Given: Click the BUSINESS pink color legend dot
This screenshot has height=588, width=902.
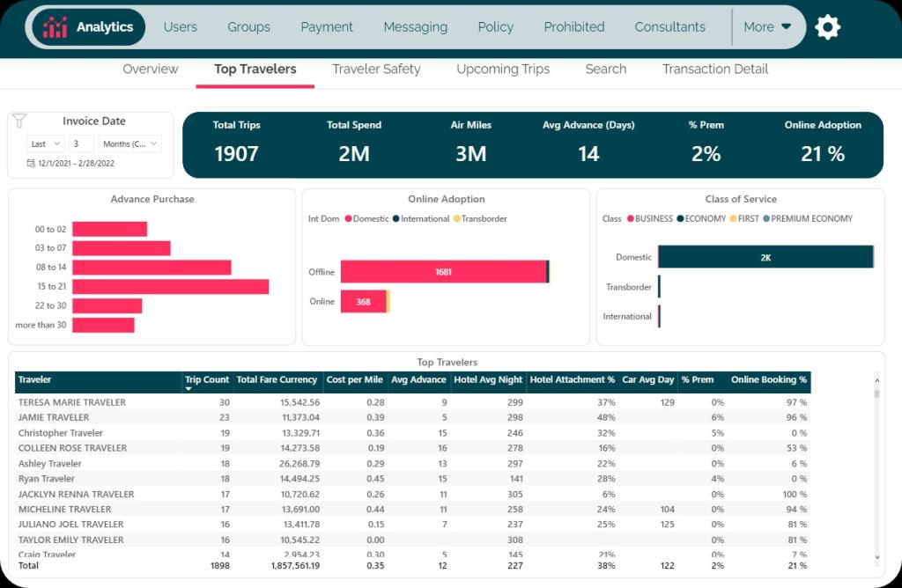Looking at the screenshot, I should point(630,218).
